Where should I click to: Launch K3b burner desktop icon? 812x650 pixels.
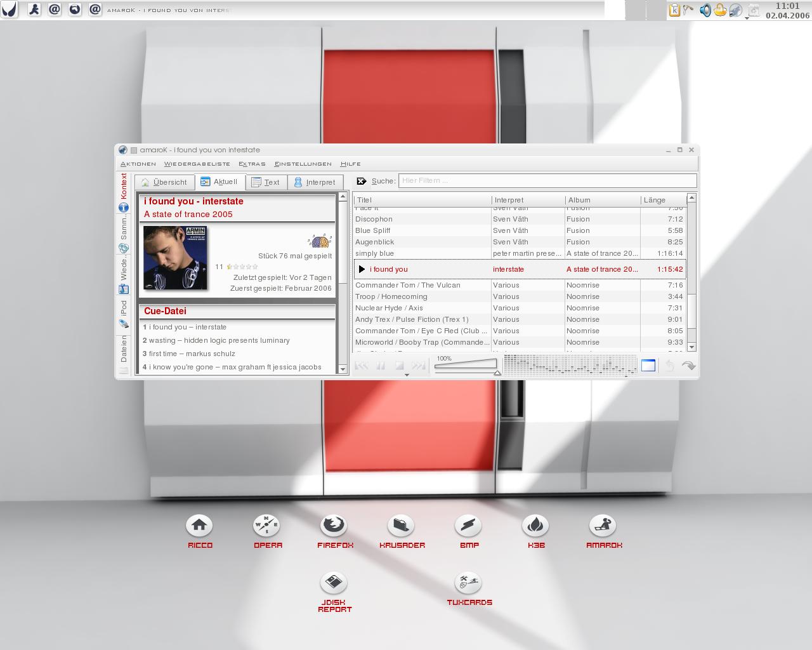click(535, 526)
